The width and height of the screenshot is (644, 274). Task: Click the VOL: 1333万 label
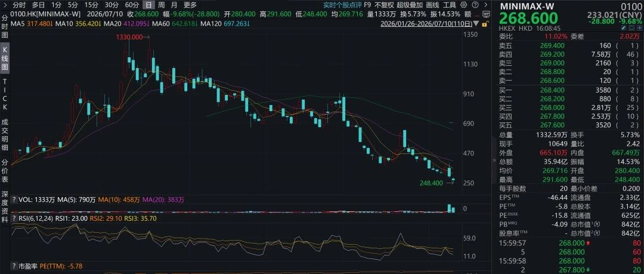pyautogui.click(x=38, y=199)
